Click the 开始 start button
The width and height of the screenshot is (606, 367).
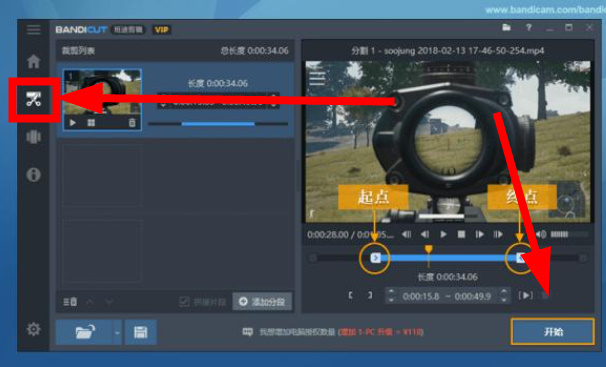(553, 332)
